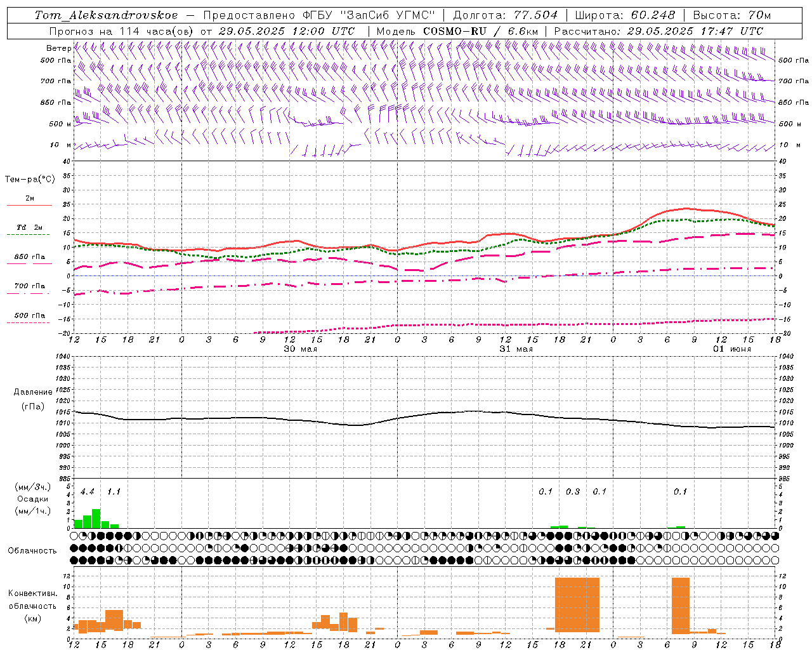Image resolution: width=812 pixels, height=650 pixels.
Task: Click the (мм/1ч.) unit label
Action: pyautogui.click(x=32, y=511)
